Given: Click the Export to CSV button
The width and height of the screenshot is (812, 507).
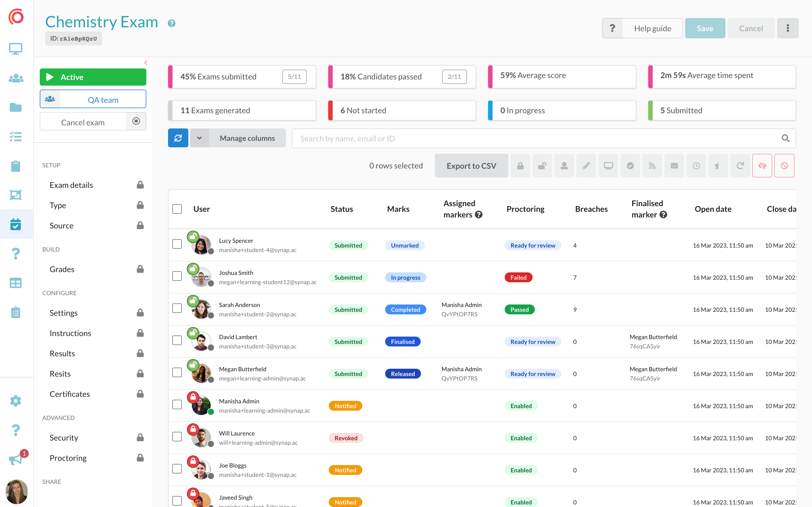Looking at the screenshot, I should click(x=471, y=166).
